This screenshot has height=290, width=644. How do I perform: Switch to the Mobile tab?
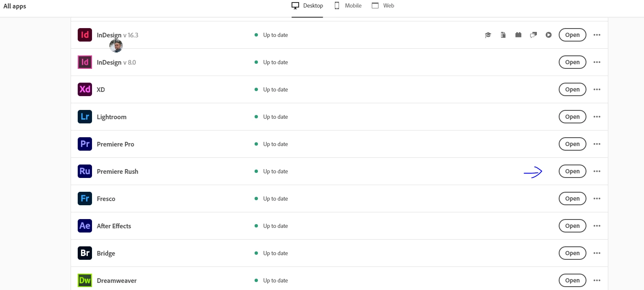[x=348, y=5]
